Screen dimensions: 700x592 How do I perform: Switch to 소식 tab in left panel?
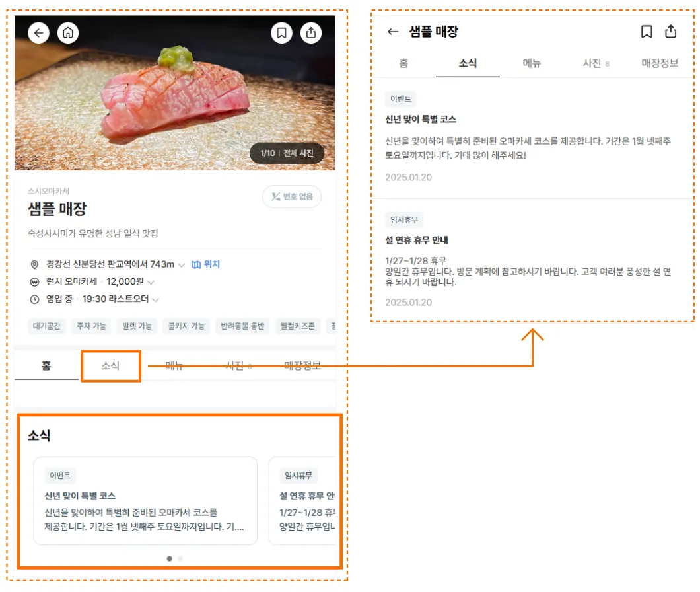[110, 366]
